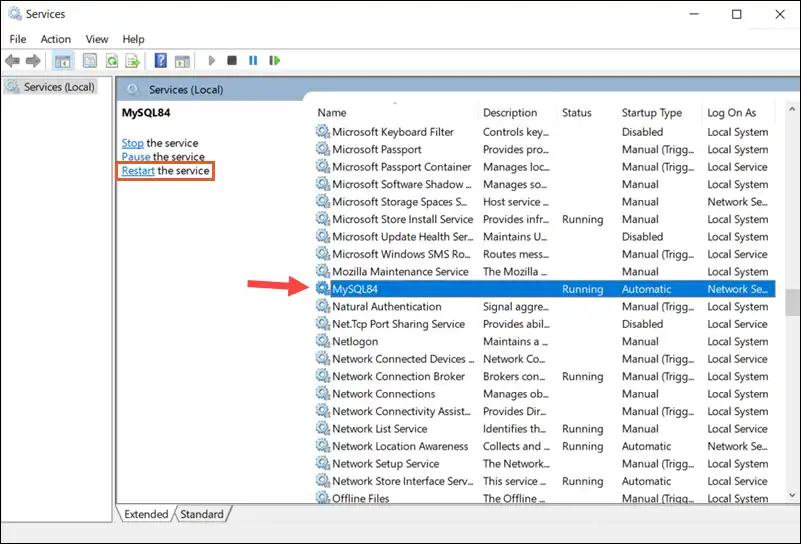Image resolution: width=801 pixels, height=544 pixels.
Task: Open the Action menu
Action: click(56, 39)
